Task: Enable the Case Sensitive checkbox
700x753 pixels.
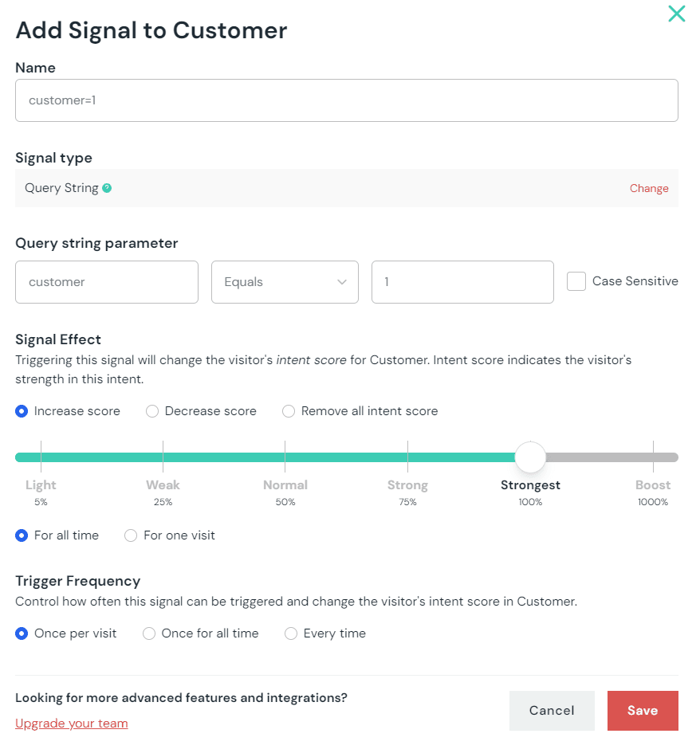Action: click(x=576, y=281)
